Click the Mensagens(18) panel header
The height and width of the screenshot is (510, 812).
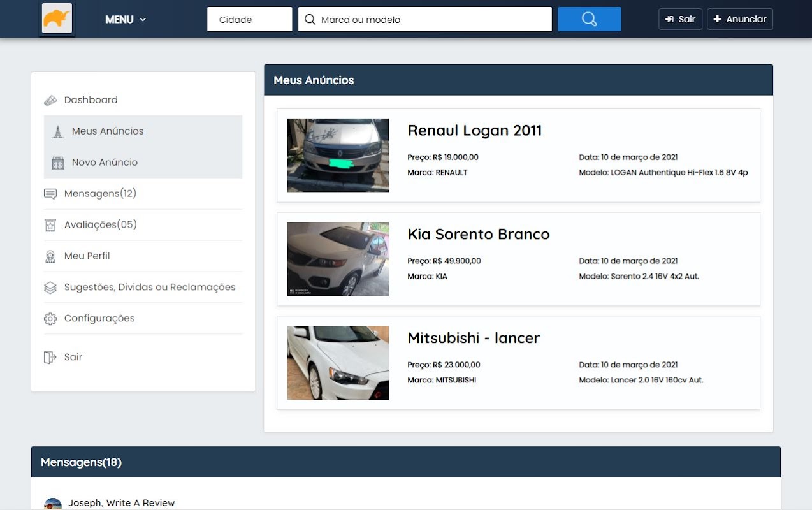[406, 462]
